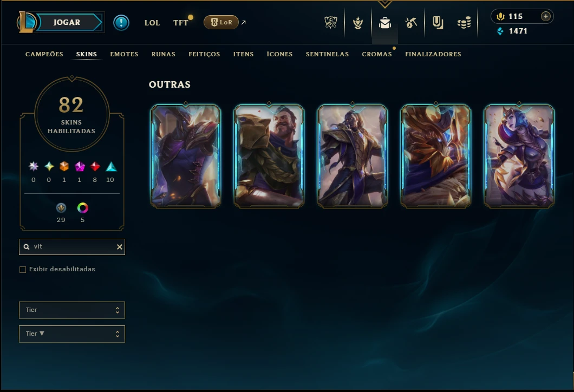Screen dimensions: 574x392
Task: Add RP with the plus icon
Action: (x=545, y=16)
